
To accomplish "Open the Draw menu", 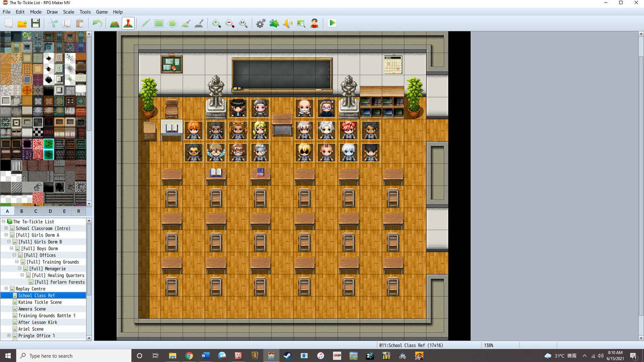I will click(x=52, y=12).
